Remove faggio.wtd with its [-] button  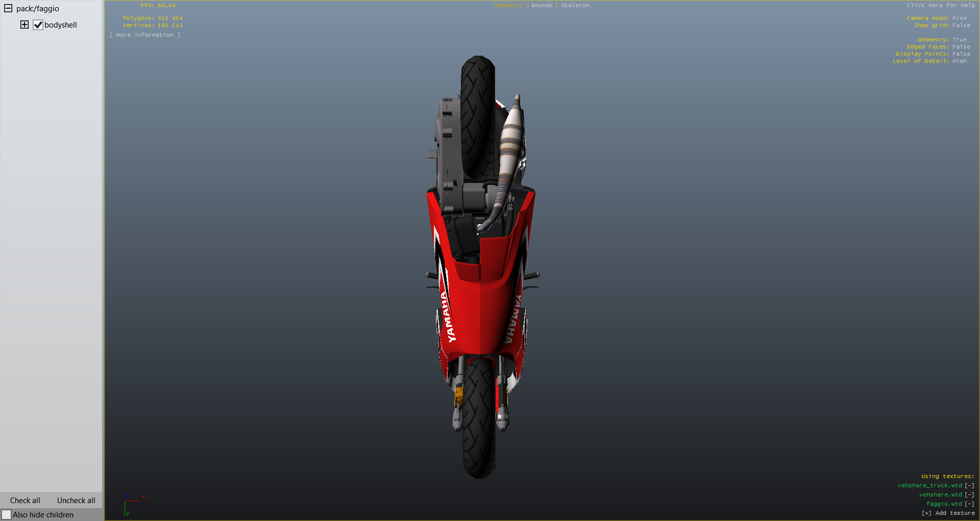[x=969, y=504]
